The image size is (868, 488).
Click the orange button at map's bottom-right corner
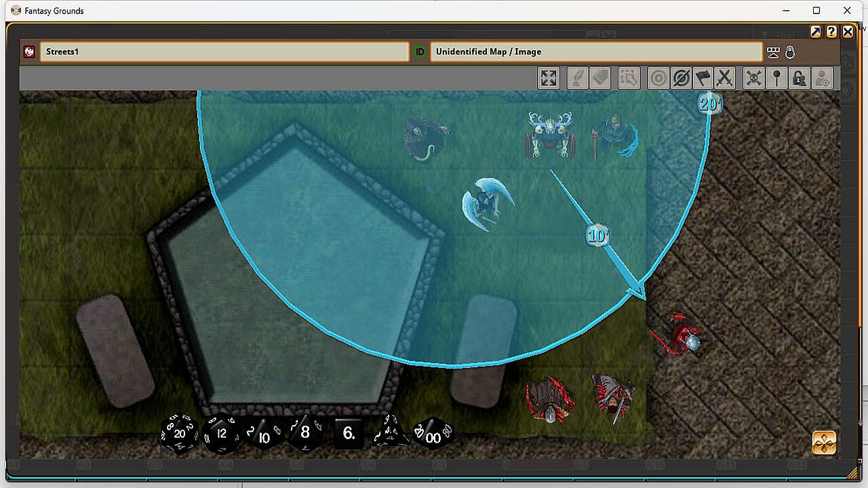coord(824,443)
